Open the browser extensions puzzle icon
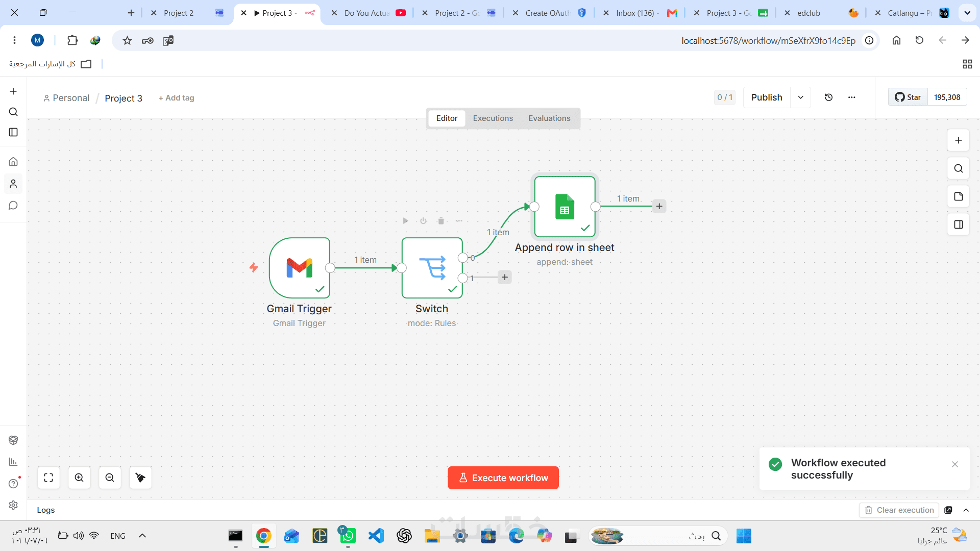The height and width of the screenshot is (551, 980). tap(72, 40)
